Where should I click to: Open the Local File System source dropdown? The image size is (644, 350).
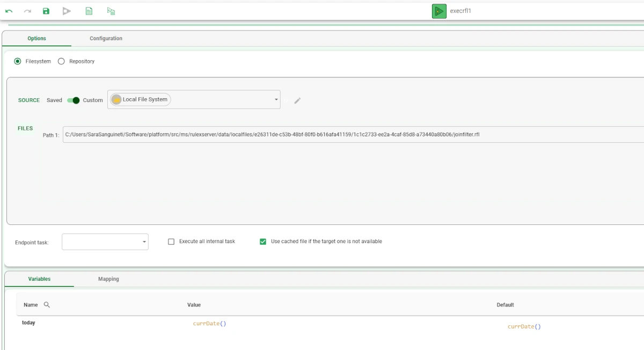194,99
